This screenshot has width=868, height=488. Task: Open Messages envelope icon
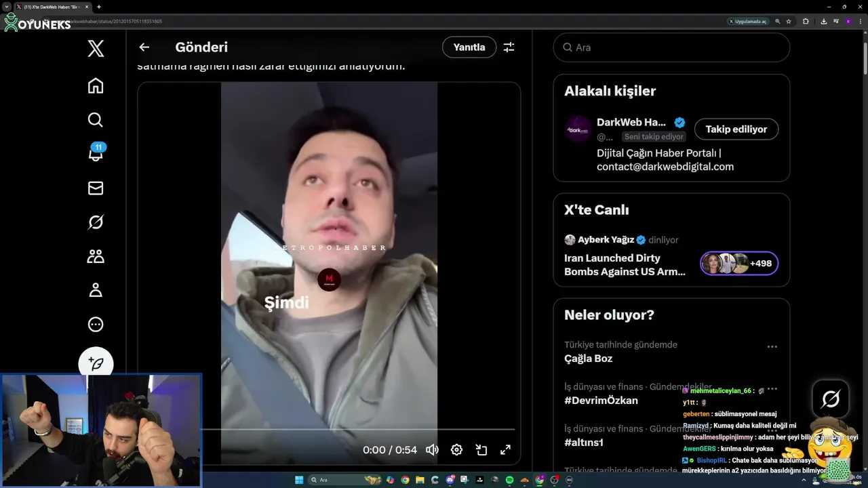pos(96,188)
